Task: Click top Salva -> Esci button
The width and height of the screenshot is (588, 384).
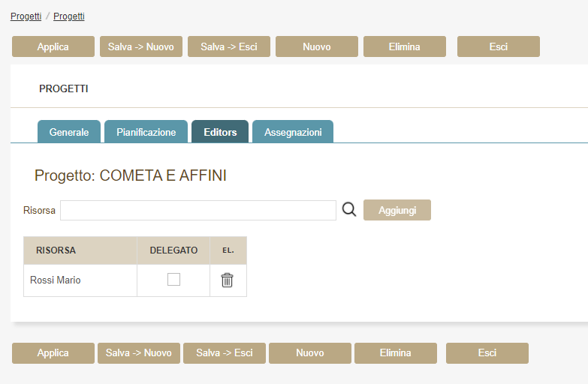Action: click(x=228, y=46)
